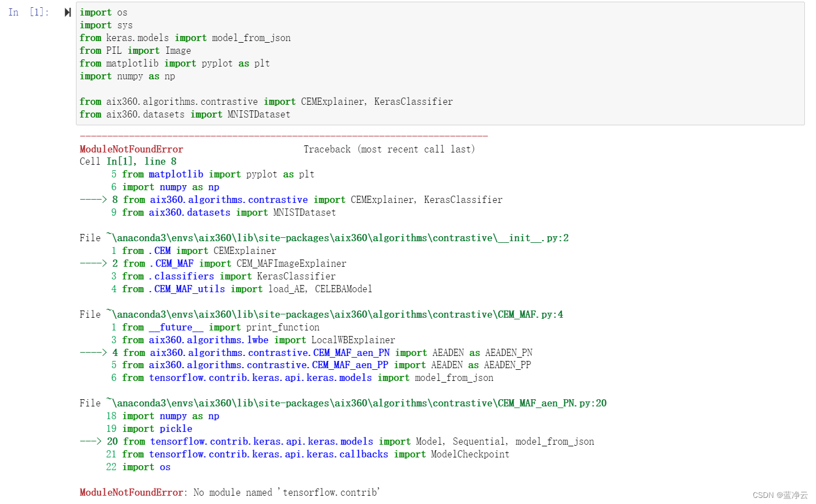The width and height of the screenshot is (816, 504).
Task: Click the red ModuleNotFoundError heading in traceback
Action: pyautogui.click(x=131, y=149)
